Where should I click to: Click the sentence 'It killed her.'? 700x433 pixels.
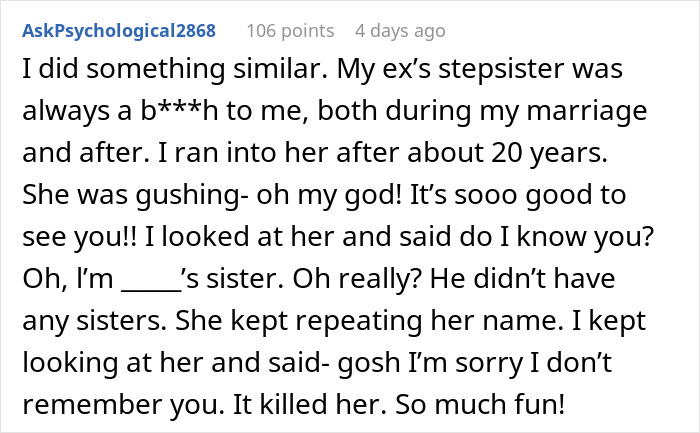(309, 404)
